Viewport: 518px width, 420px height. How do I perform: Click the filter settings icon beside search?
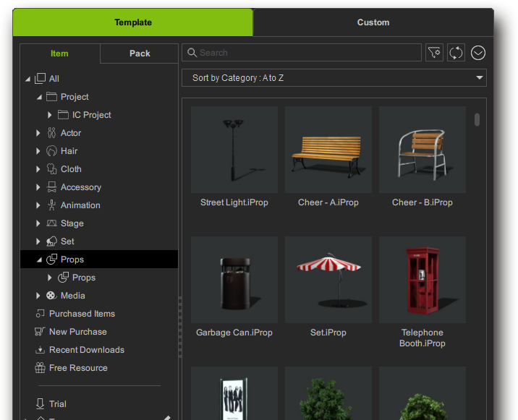[434, 53]
